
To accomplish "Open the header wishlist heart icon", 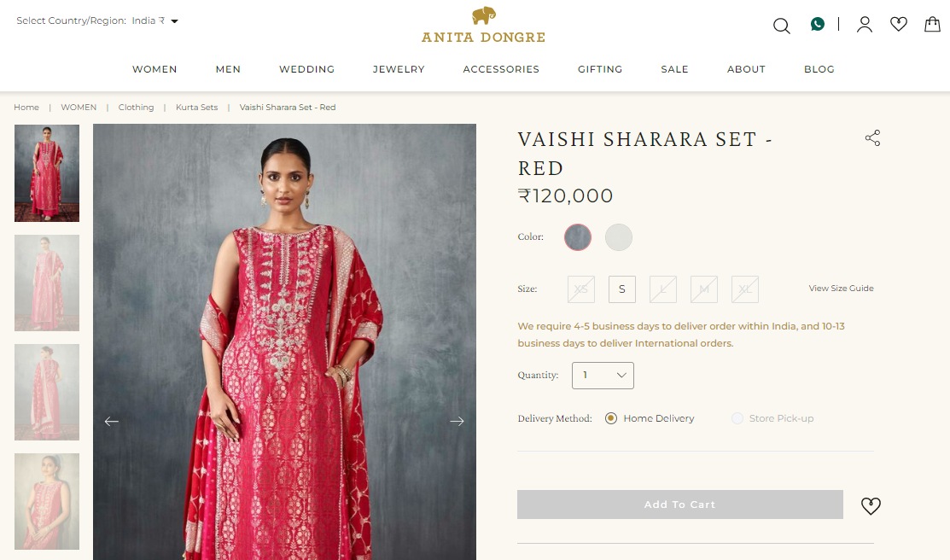I will point(899,24).
